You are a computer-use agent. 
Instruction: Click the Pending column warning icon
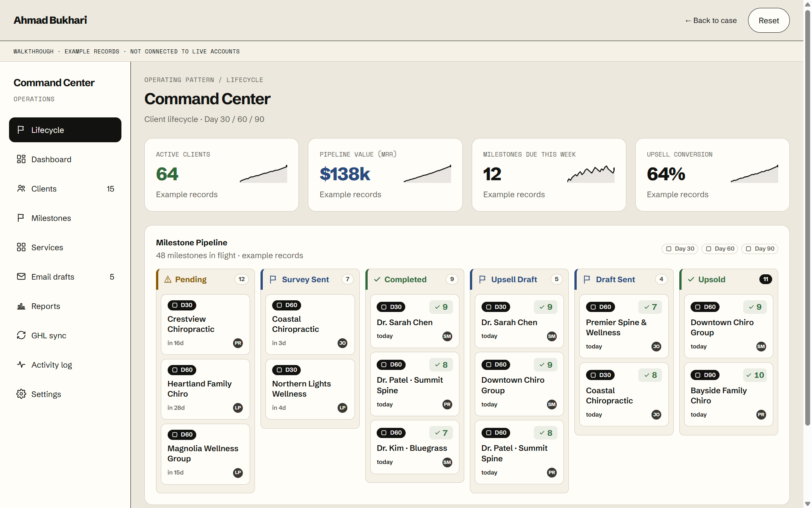tap(168, 279)
